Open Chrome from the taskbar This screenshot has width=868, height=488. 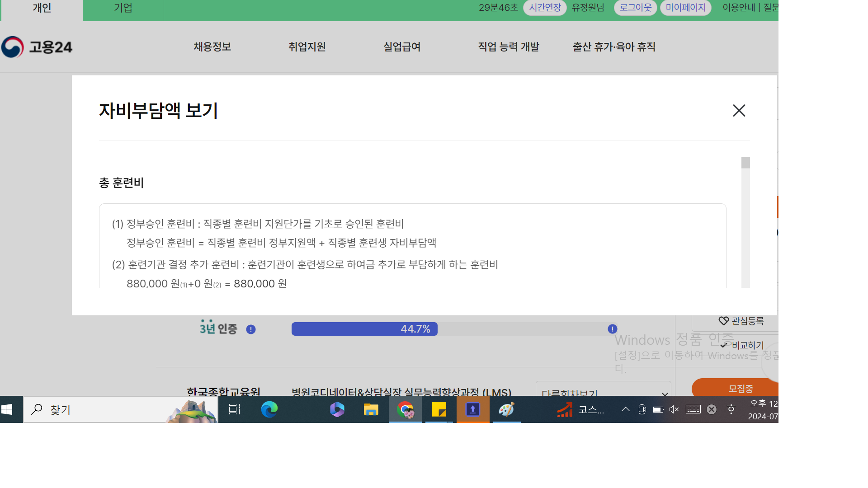pos(405,410)
